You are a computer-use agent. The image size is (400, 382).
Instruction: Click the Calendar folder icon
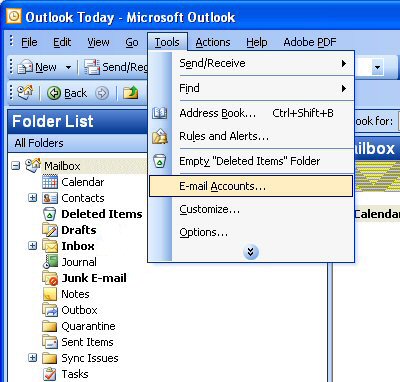(x=50, y=182)
